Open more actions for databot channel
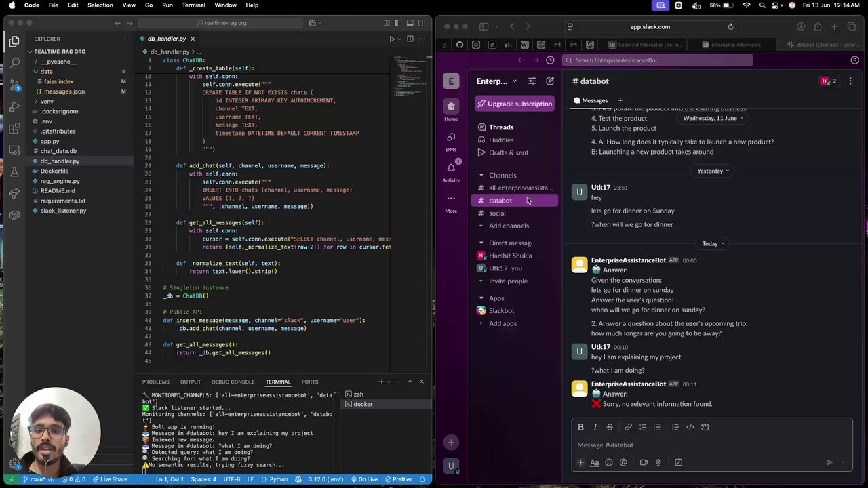 click(x=850, y=81)
